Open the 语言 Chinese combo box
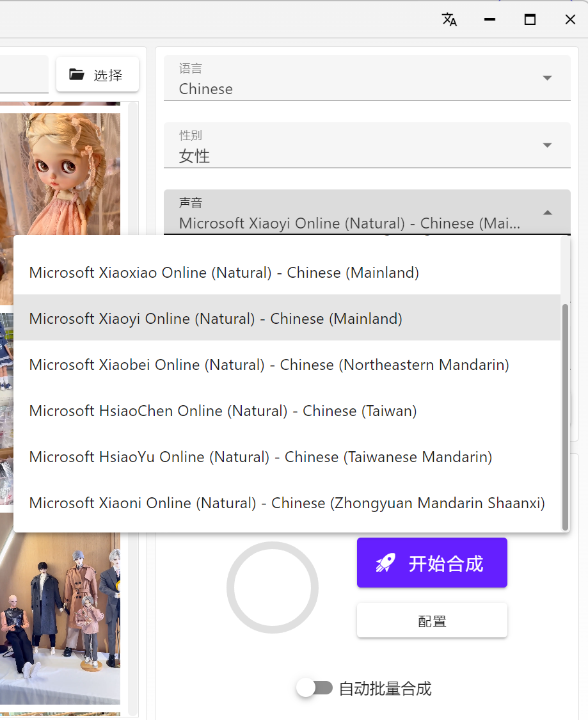 (x=367, y=78)
